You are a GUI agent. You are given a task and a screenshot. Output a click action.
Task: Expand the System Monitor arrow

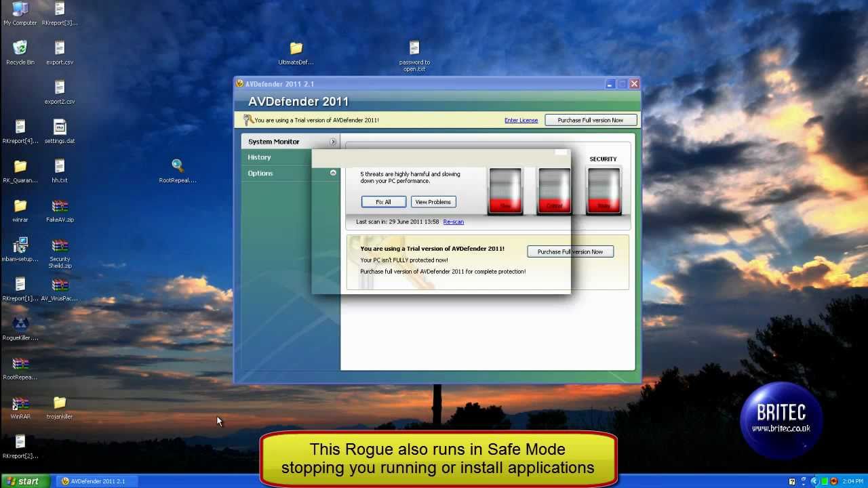[333, 142]
